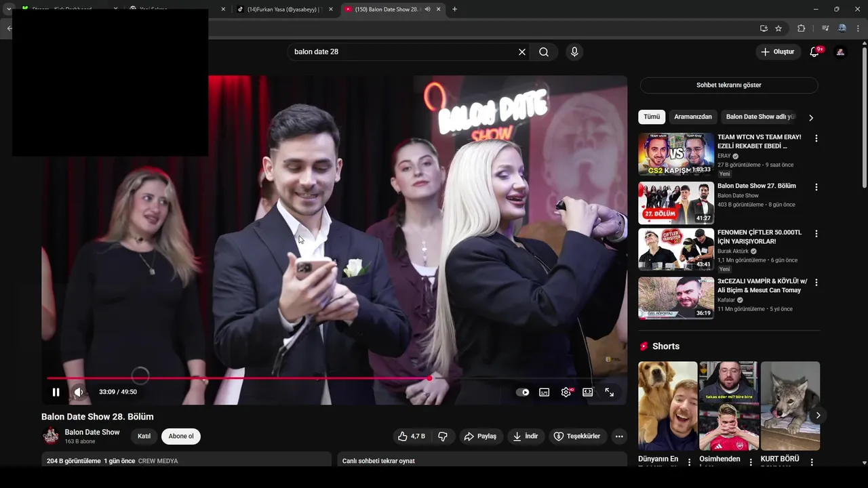The height and width of the screenshot is (488, 868).
Task: Select the Aramanızdan filter chip
Action: (x=693, y=117)
